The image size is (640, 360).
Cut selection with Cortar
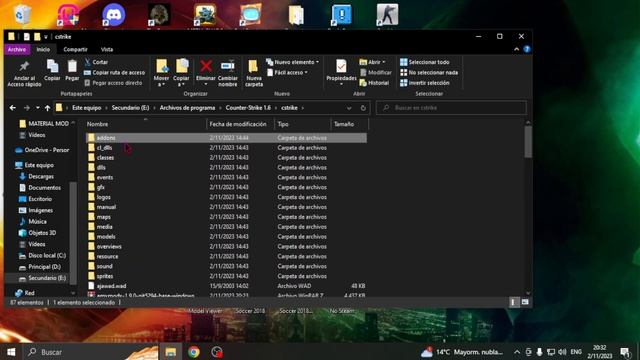coord(96,62)
